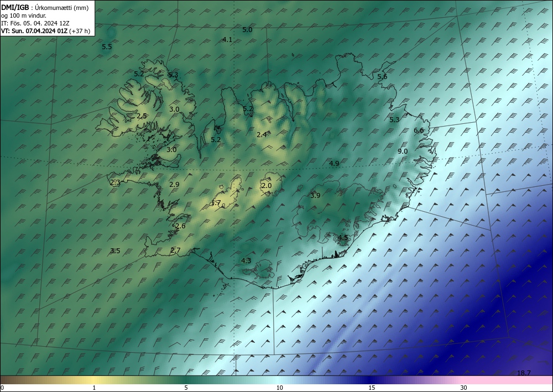Click the valid time 'VT: Sun. 07.04.2024 01Z'
Screen dimensions: 553x392
pos(34,31)
